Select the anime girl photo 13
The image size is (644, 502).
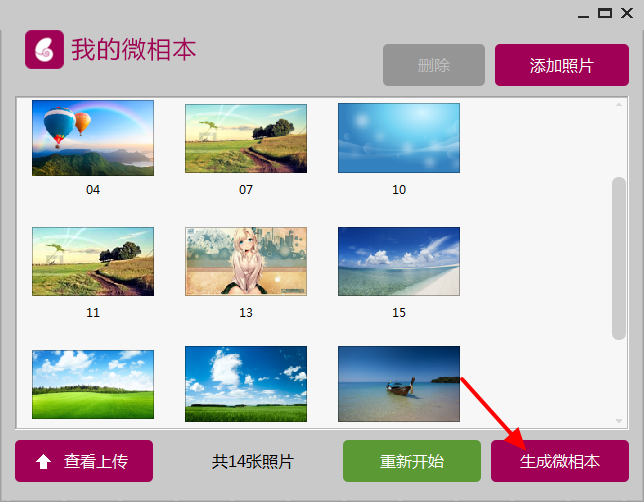(x=246, y=261)
